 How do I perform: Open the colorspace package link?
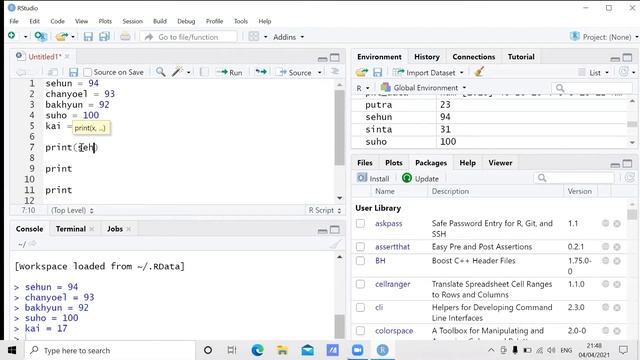click(x=394, y=331)
